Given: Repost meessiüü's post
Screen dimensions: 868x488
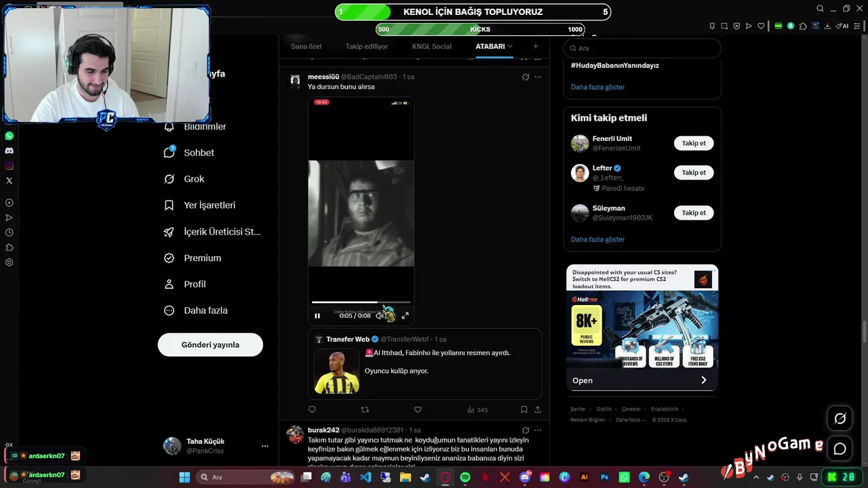Looking at the screenshot, I should click(365, 409).
